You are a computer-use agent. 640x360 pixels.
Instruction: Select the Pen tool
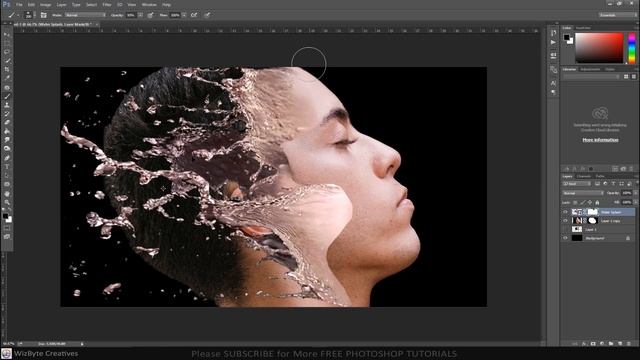pos(7,158)
